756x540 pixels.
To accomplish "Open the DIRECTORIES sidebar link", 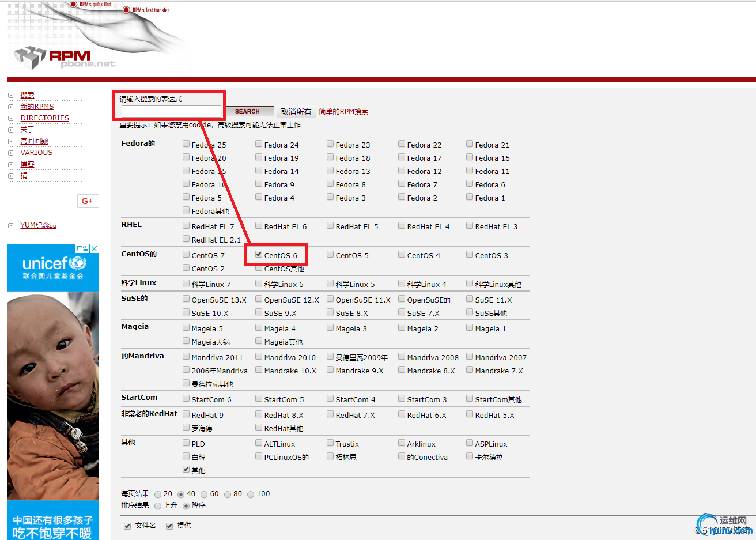I will [44, 118].
